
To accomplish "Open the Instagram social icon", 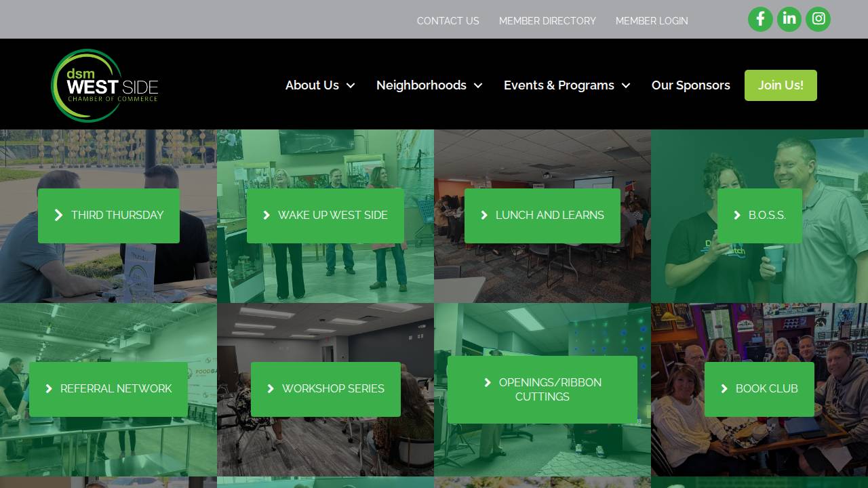I will coord(818,19).
